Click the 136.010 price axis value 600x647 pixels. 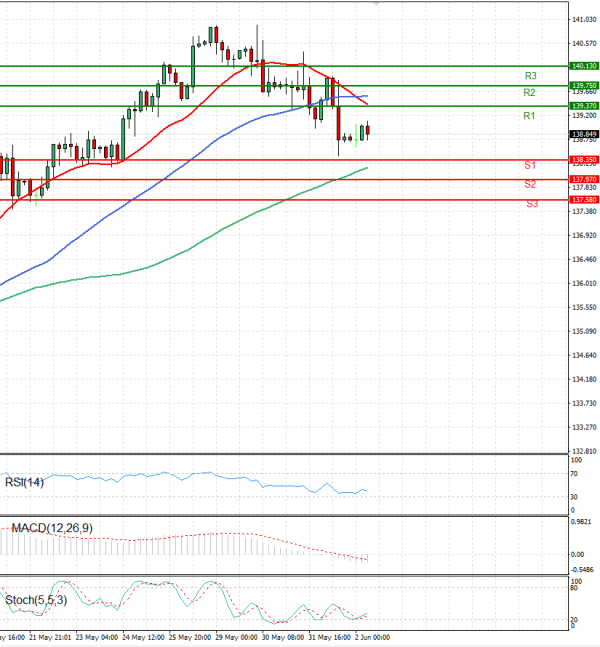click(584, 283)
